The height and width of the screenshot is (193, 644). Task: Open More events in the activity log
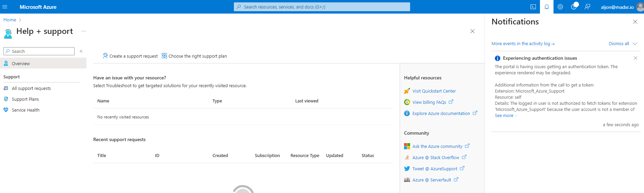pos(523,44)
